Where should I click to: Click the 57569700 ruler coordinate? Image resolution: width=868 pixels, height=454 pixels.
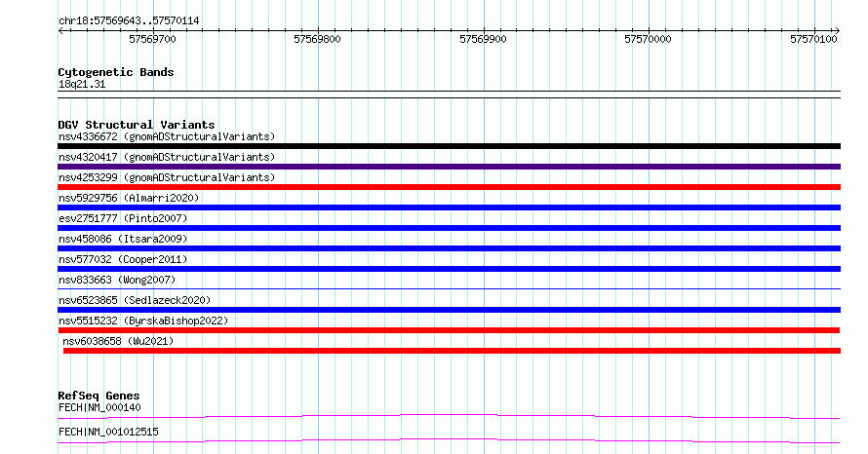[x=152, y=39]
